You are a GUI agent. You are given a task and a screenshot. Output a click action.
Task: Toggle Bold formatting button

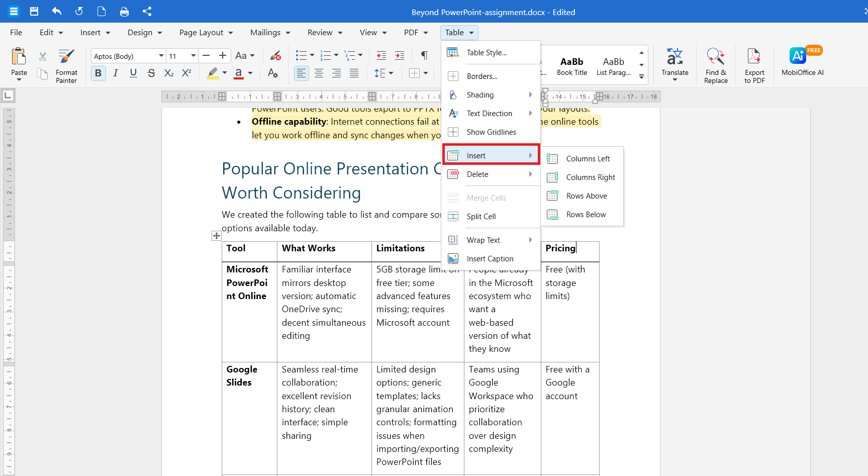click(x=98, y=73)
